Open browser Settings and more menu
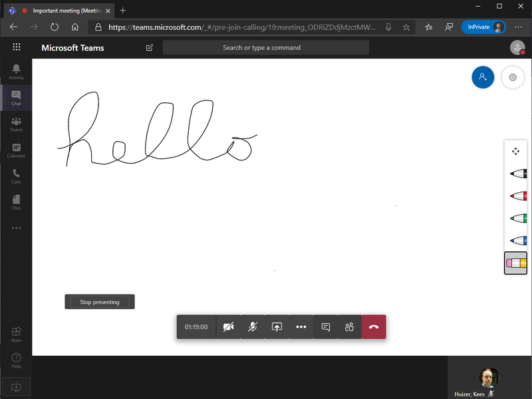The height and width of the screenshot is (399, 532). 519,27
